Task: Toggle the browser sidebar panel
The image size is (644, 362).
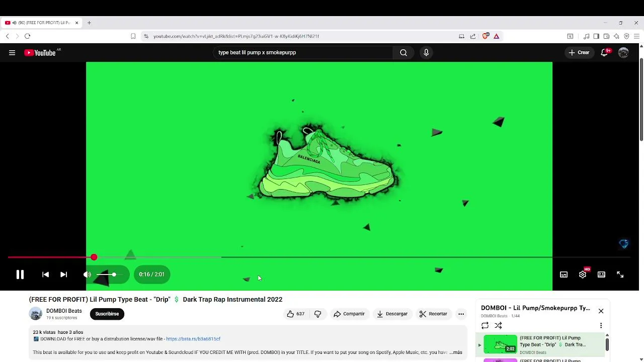Action: [596, 36]
